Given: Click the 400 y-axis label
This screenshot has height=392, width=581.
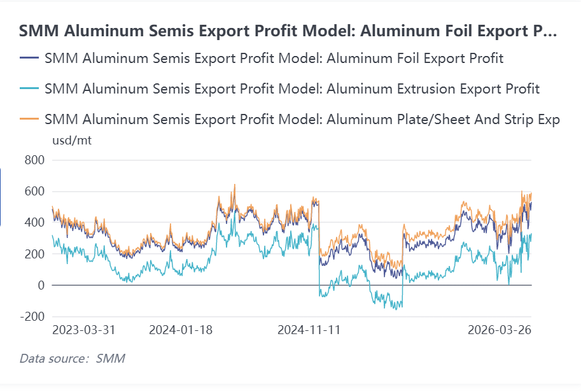Looking at the screenshot, I should [34, 223].
